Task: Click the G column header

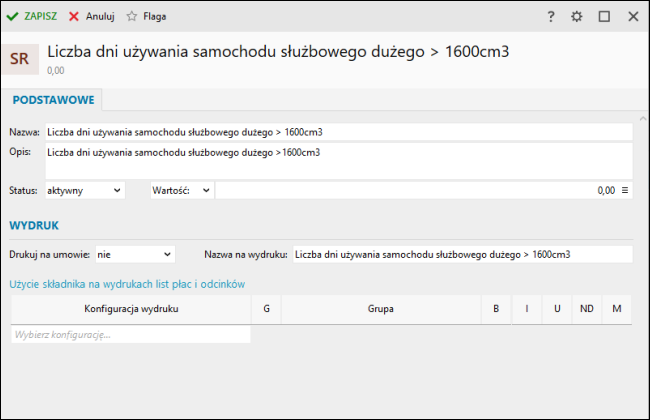Action: click(266, 309)
